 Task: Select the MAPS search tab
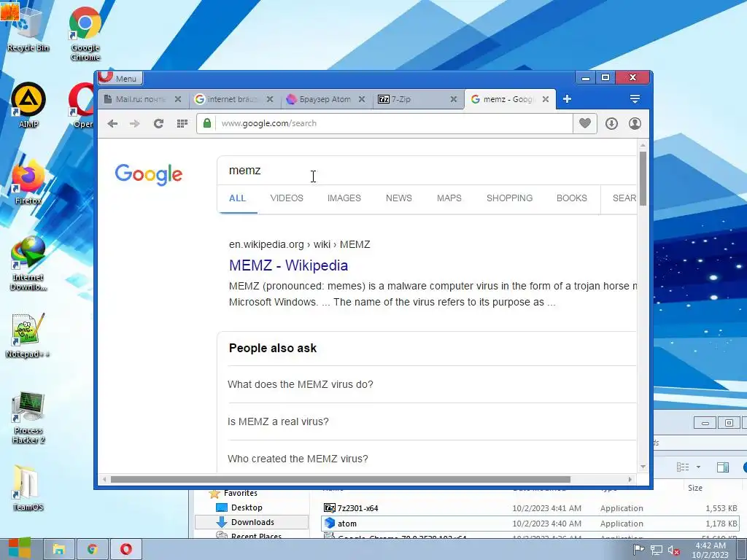pos(449,198)
